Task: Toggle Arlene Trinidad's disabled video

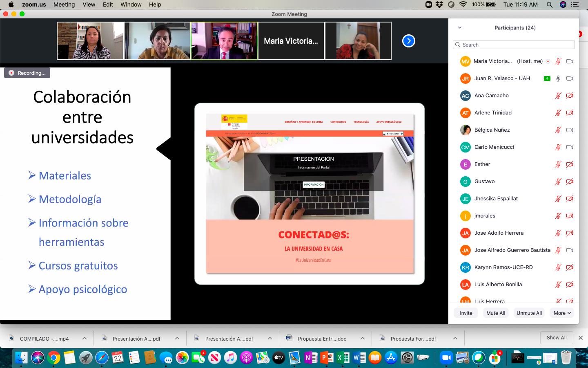Action: tap(570, 113)
